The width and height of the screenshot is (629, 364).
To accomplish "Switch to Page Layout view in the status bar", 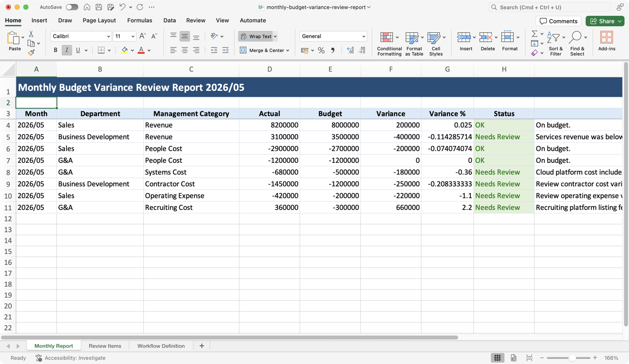I will coord(513,358).
